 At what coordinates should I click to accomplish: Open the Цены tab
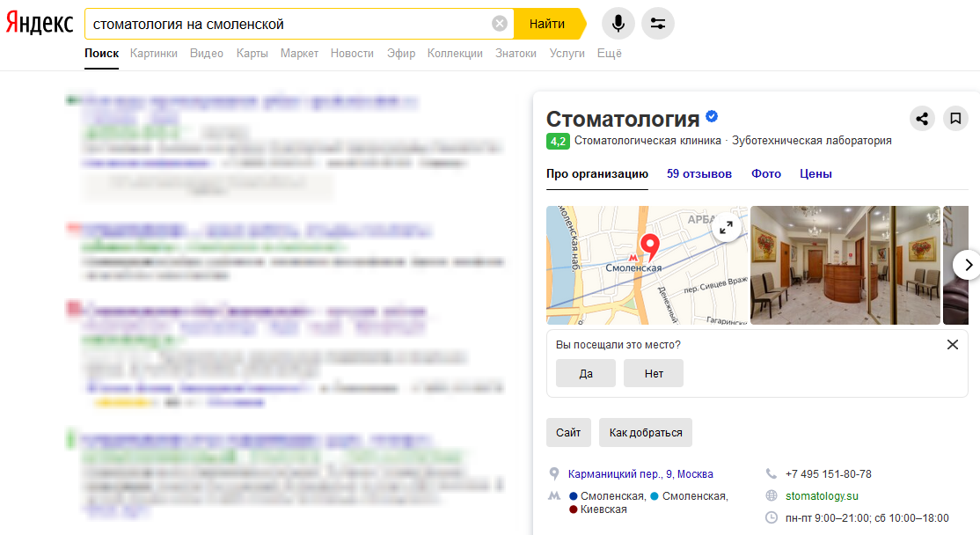click(x=815, y=173)
